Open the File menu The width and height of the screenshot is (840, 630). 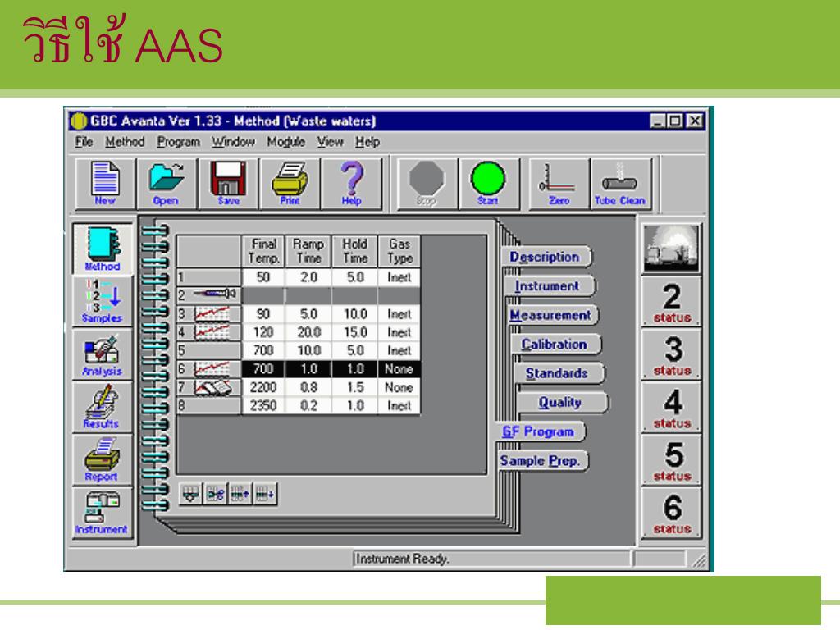(84, 142)
